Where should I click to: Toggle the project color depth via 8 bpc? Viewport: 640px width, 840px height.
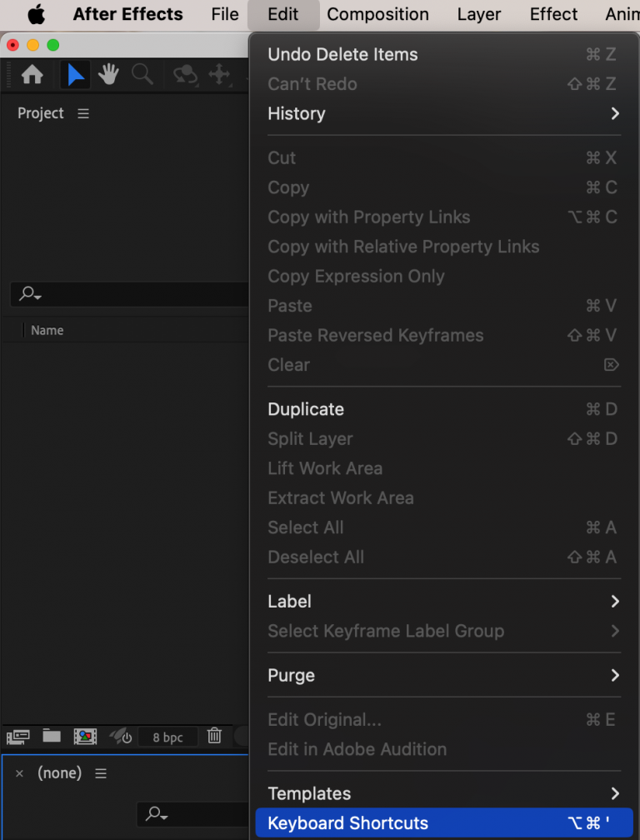167,737
